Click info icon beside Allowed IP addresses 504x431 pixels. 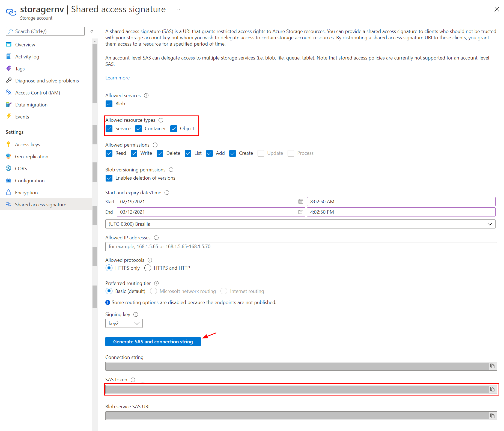[156, 238]
